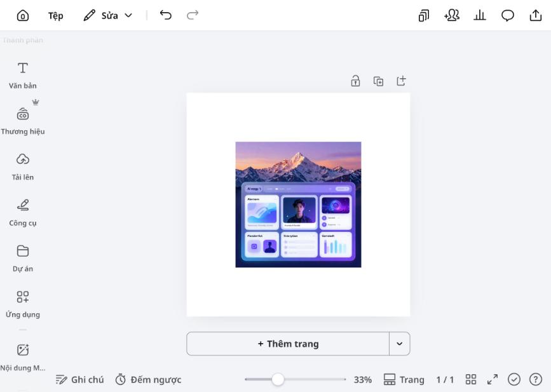Open the Tệp menu

click(56, 16)
